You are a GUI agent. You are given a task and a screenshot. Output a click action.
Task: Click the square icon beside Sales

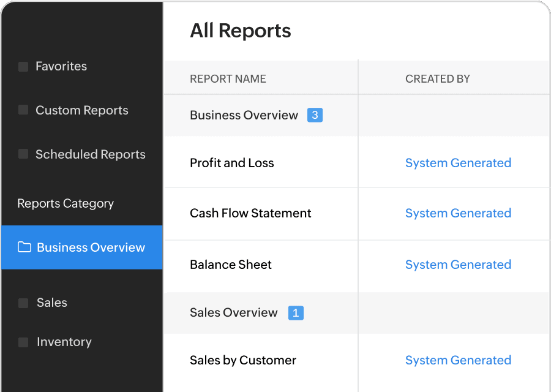[x=23, y=303]
